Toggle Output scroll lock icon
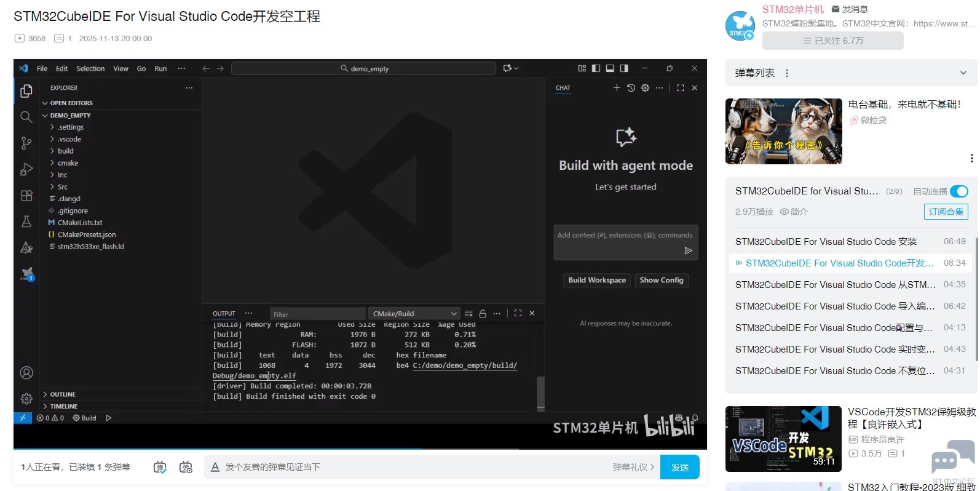The height and width of the screenshot is (491, 980). (x=483, y=314)
